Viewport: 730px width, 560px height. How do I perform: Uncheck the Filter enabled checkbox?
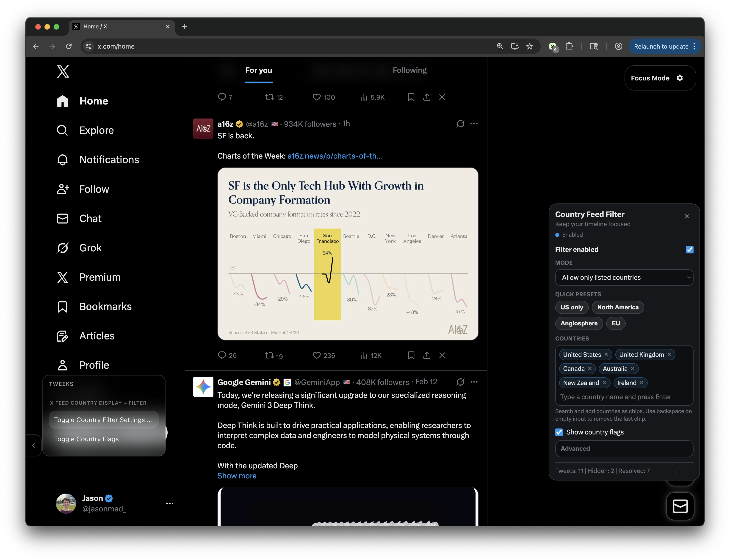tap(689, 250)
